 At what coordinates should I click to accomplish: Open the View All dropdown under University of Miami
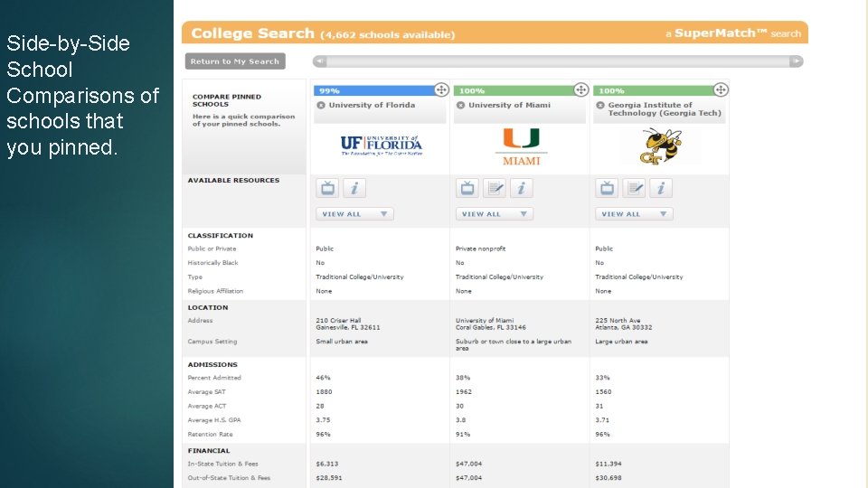(x=494, y=214)
